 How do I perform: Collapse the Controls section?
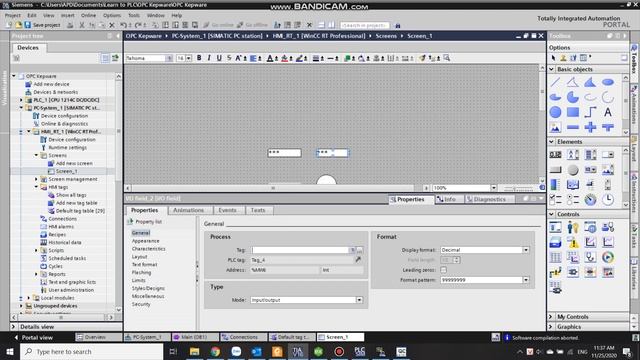pyautogui.click(x=552, y=214)
